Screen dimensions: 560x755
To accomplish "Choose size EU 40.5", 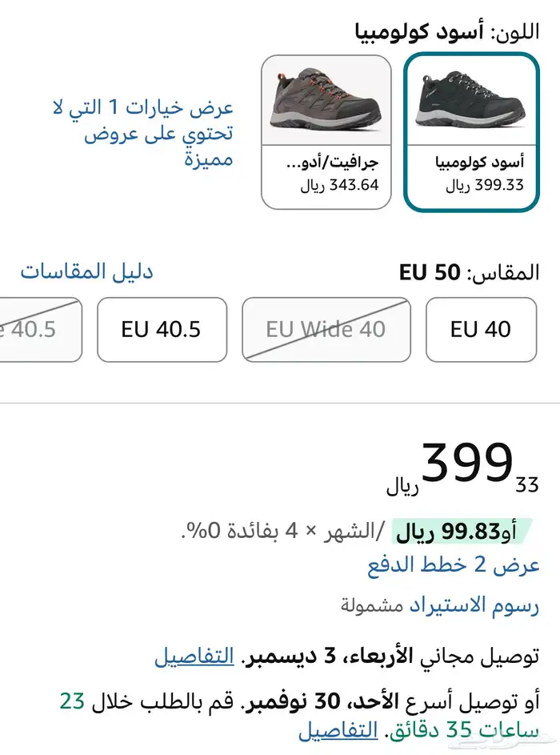I will tap(162, 329).
